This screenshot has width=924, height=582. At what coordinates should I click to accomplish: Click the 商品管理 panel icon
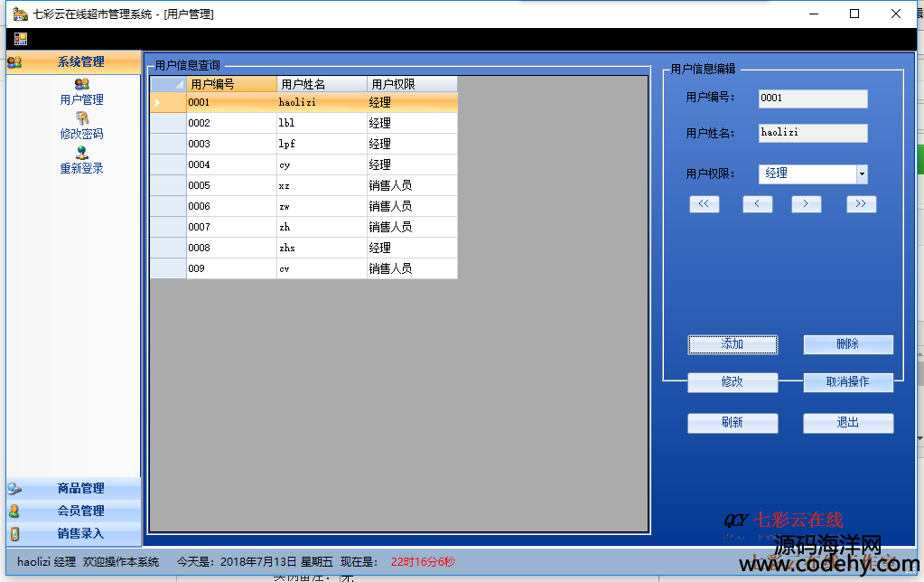[x=14, y=489]
